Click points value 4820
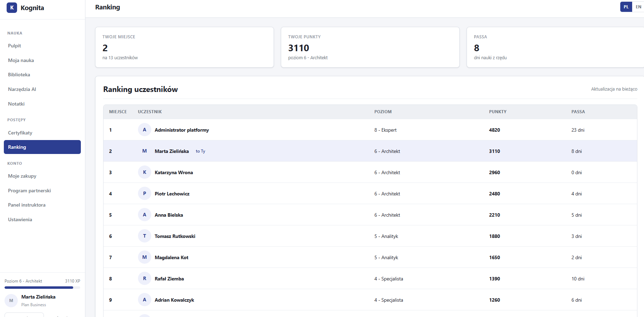Image resolution: width=644 pixels, height=317 pixels. click(495, 130)
